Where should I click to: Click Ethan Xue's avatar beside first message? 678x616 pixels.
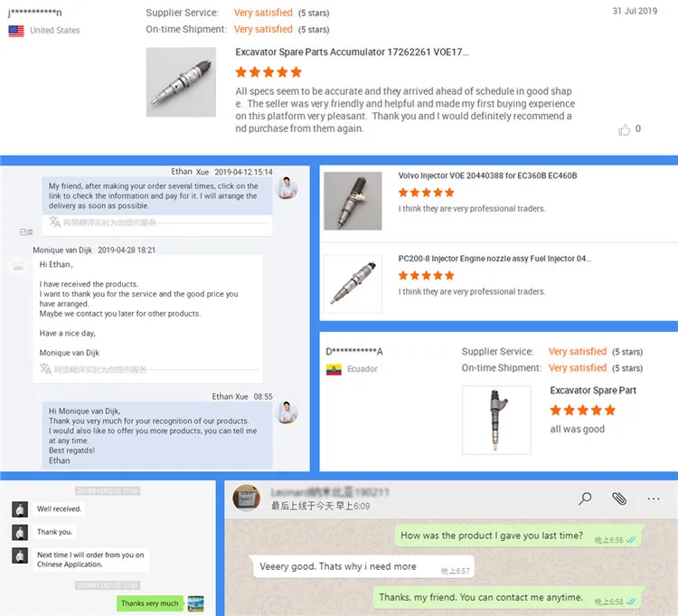287,188
